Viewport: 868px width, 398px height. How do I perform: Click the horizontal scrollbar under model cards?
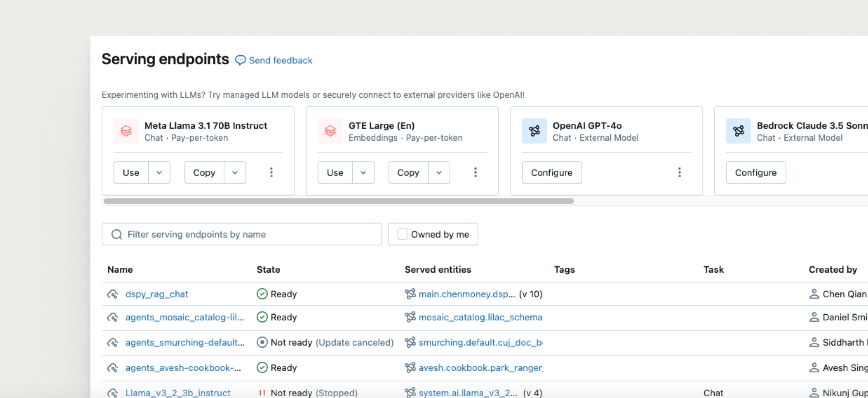click(338, 201)
